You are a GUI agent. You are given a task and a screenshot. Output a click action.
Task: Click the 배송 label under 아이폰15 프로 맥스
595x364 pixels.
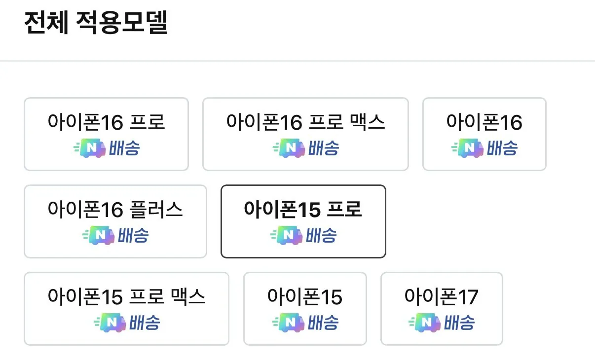[x=145, y=324]
